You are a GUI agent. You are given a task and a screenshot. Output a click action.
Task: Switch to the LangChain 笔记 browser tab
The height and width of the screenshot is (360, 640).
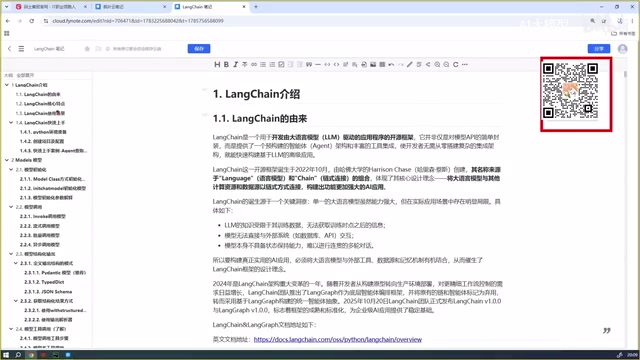[210, 7]
